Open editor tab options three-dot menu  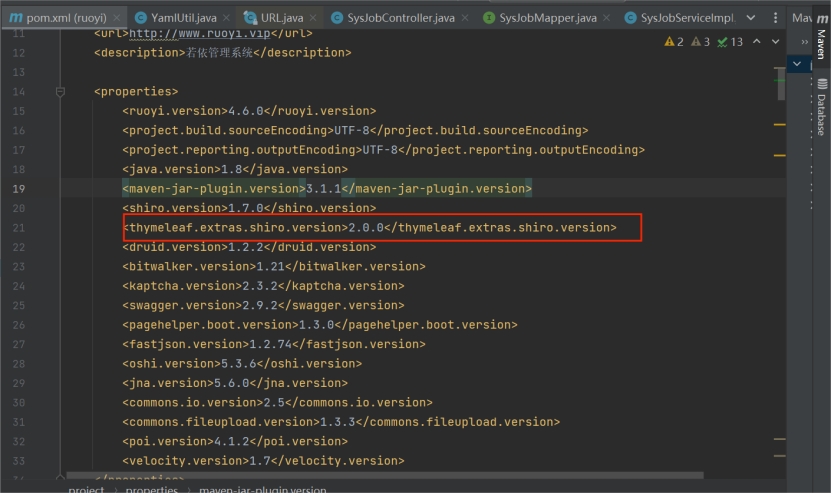click(x=774, y=18)
